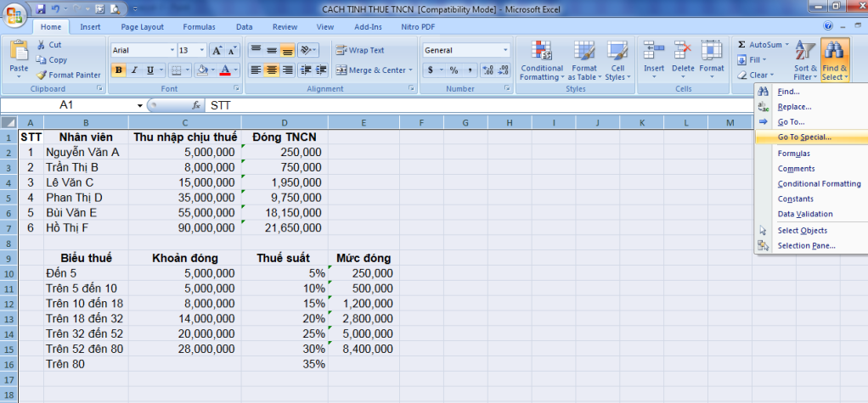Image resolution: width=868 pixels, height=403 pixels.
Task: Choose Go To Special menu item
Action: (x=811, y=137)
